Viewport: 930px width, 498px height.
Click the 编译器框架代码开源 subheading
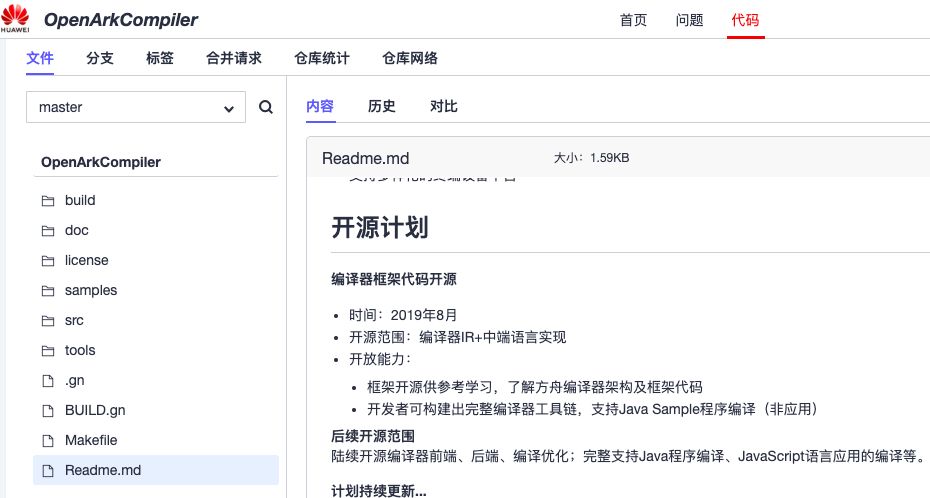[394, 279]
